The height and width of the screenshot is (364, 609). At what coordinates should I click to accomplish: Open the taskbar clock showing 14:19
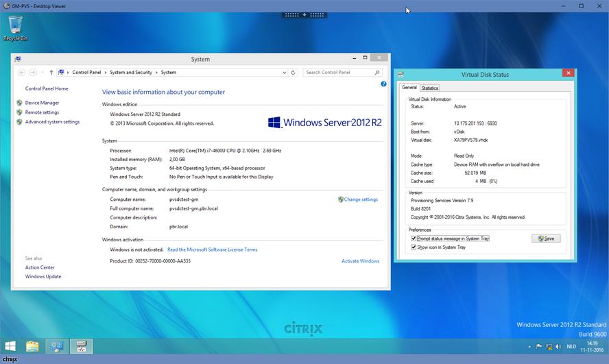click(x=592, y=347)
